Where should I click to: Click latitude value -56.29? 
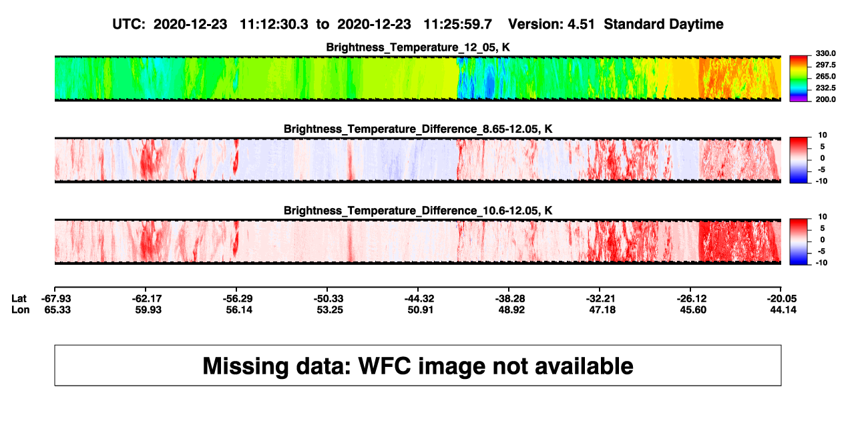coord(236,298)
